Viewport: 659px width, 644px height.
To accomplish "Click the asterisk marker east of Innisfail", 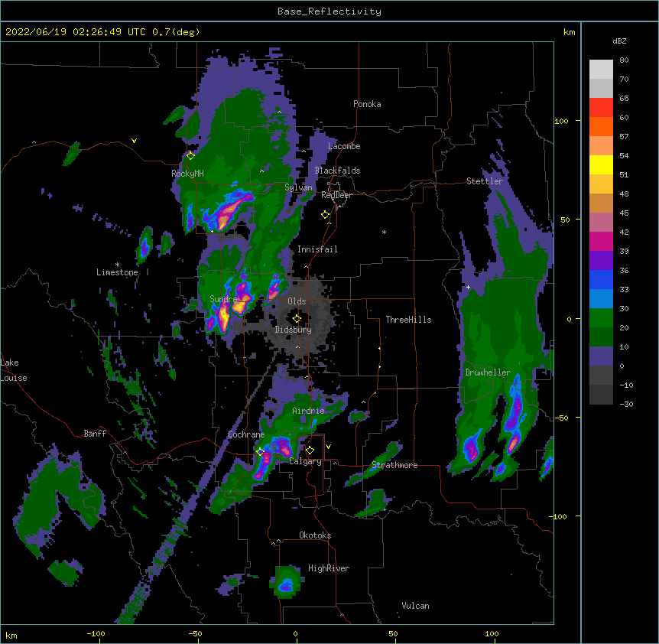I will tap(384, 232).
